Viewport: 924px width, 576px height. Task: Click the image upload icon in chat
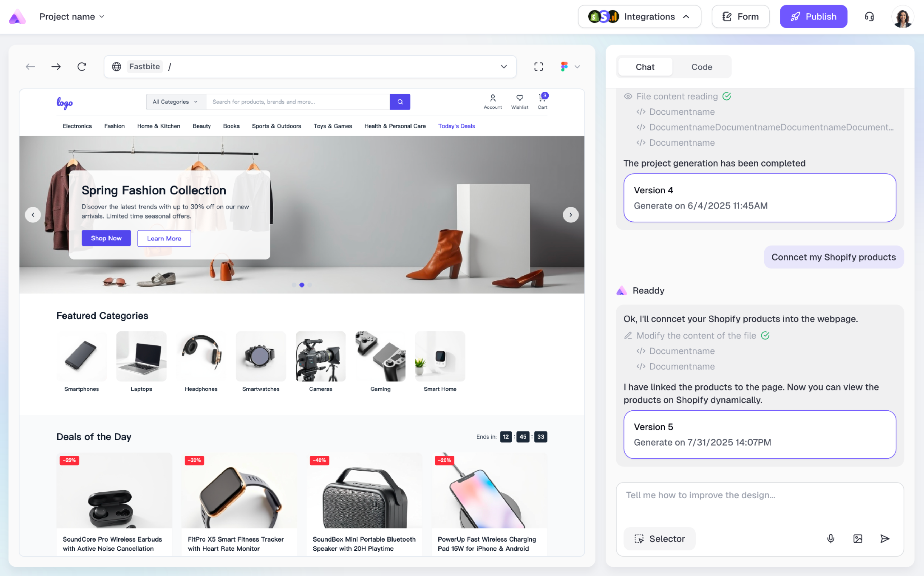point(858,539)
